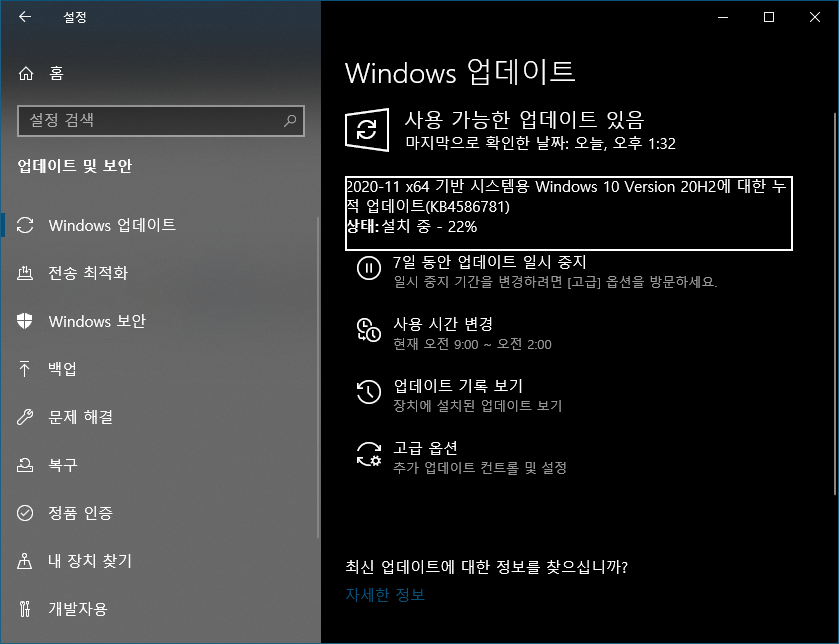
Task: Click the 문제 해결 wrench icon
Action: coord(25,417)
